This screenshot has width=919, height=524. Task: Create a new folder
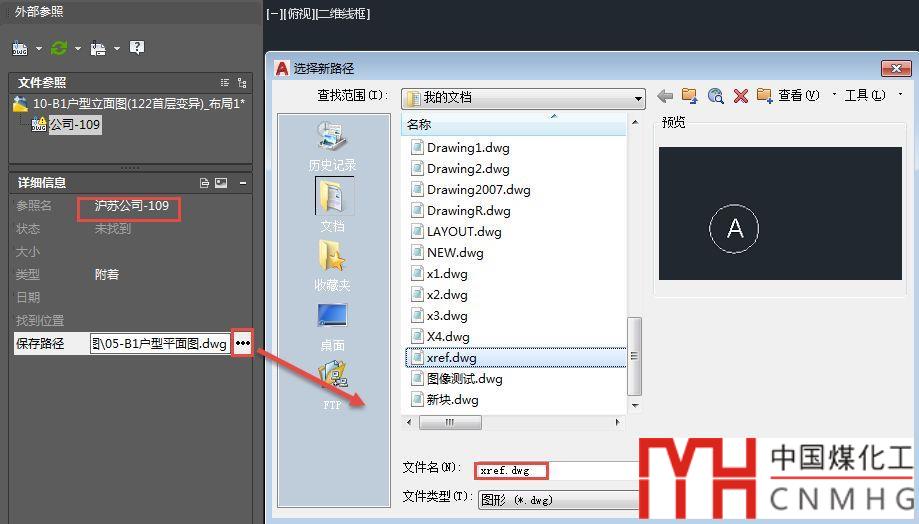(765, 96)
